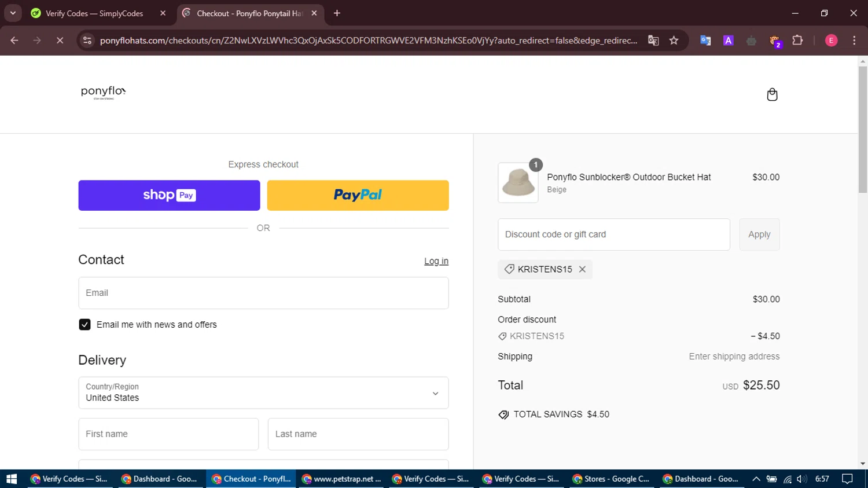Stop page loading in browser toolbar
Image resolution: width=868 pixels, height=488 pixels.
click(x=60, y=41)
